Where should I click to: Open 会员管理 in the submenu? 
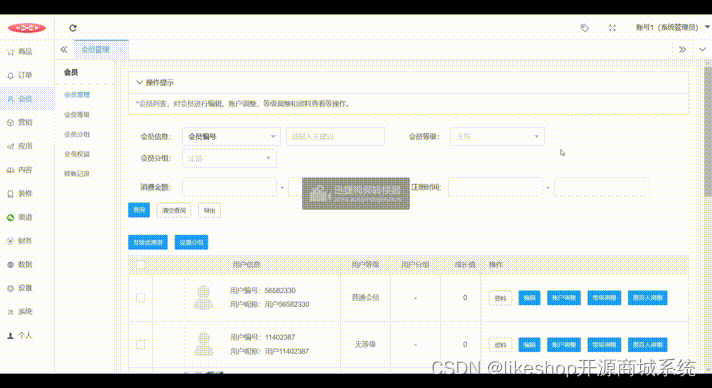tap(77, 95)
